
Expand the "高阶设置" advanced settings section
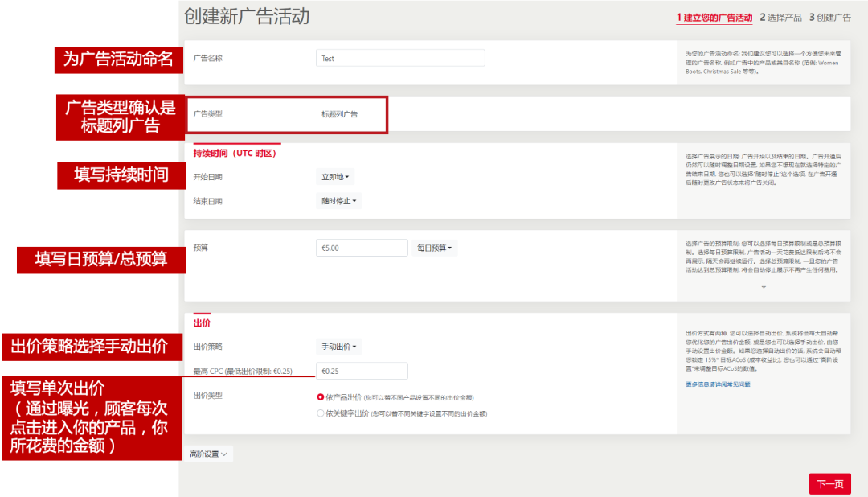coord(207,453)
